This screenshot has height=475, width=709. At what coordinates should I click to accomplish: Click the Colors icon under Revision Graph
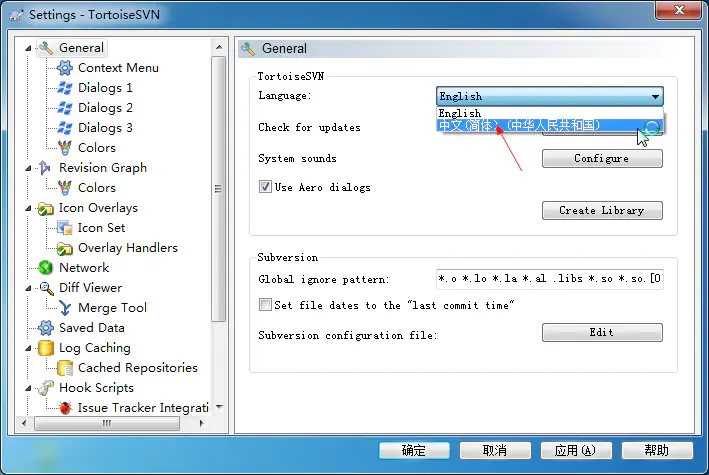65,188
